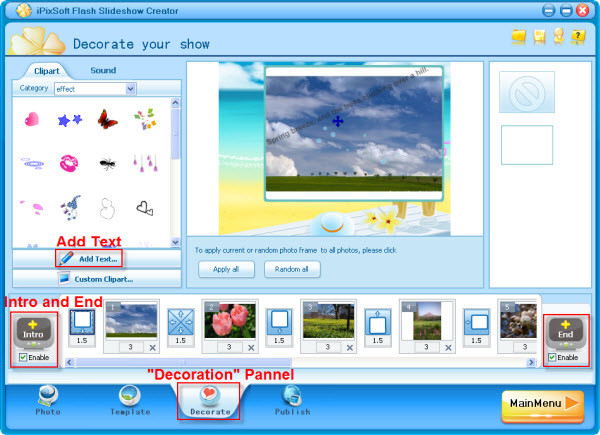Image resolution: width=600 pixels, height=435 pixels.
Task: Go to the Publish step
Action: point(293,400)
